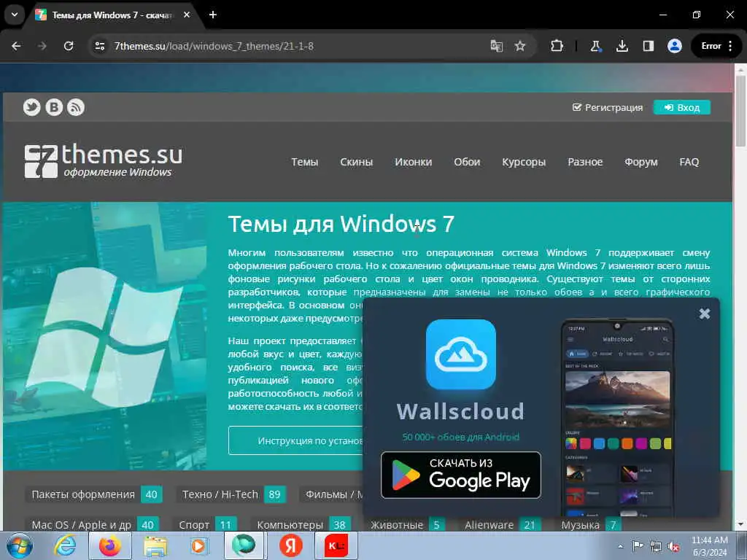Open the Компьютеры category

(x=301, y=525)
